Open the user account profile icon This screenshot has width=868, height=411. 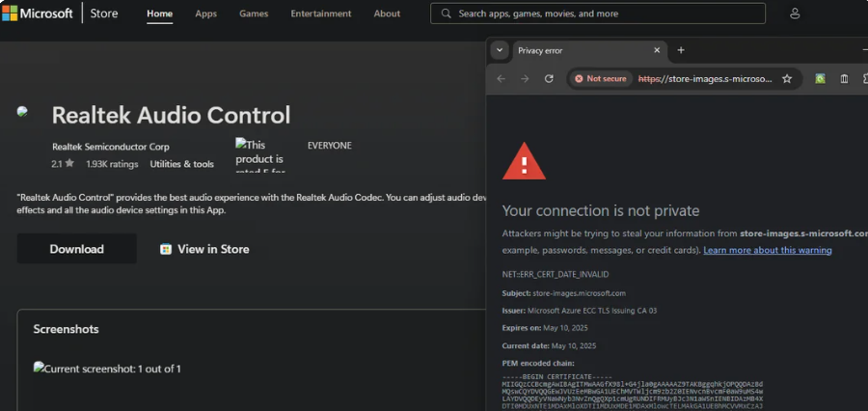(x=795, y=14)
